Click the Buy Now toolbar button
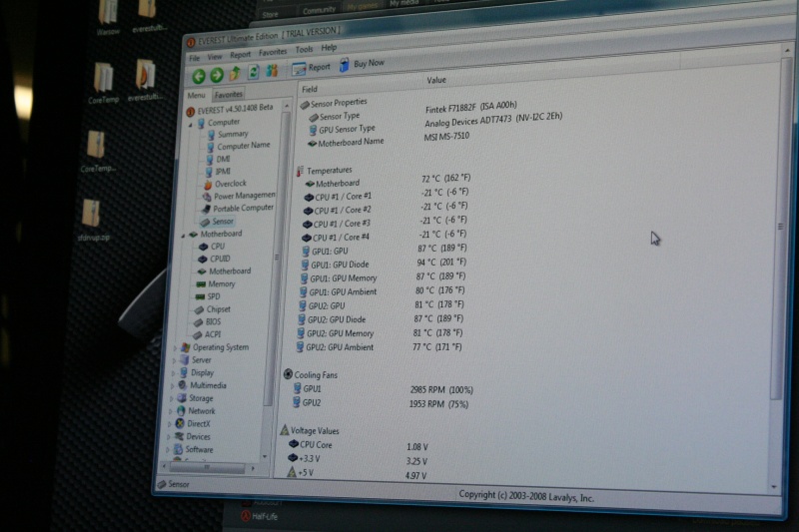This screenshot has height=532, width=799. 362,64
